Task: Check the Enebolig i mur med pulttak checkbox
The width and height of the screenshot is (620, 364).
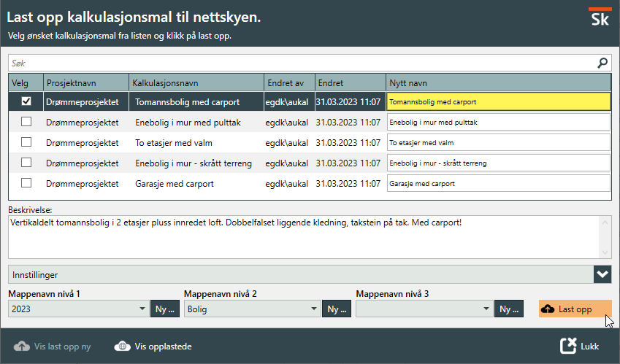Action: coord(26,123)
